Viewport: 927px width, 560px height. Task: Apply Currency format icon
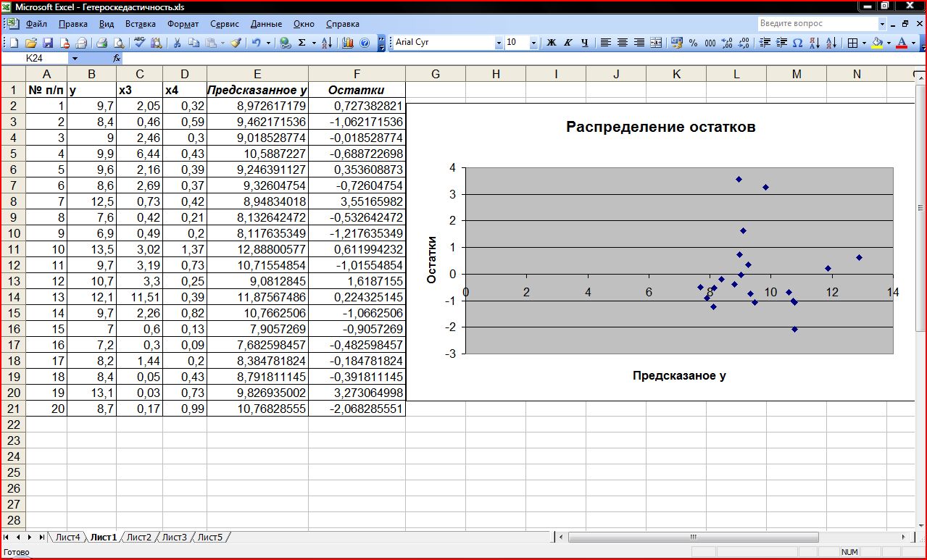click(677, 43)
